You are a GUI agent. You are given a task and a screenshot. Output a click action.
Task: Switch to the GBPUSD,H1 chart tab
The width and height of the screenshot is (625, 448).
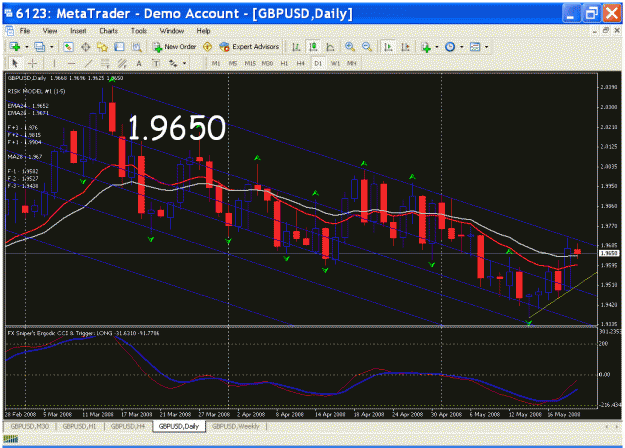click(79, 426)
